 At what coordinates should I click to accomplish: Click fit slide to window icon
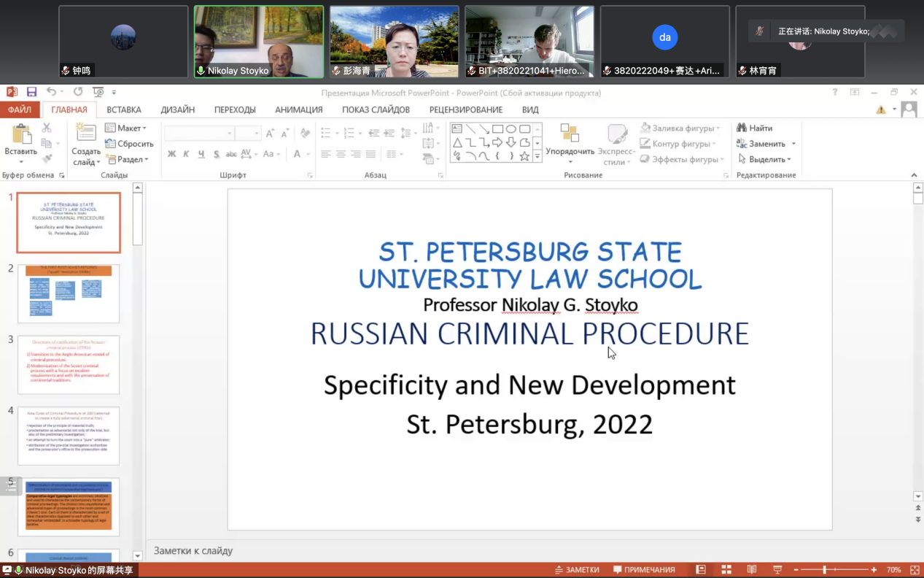(915, 569)
